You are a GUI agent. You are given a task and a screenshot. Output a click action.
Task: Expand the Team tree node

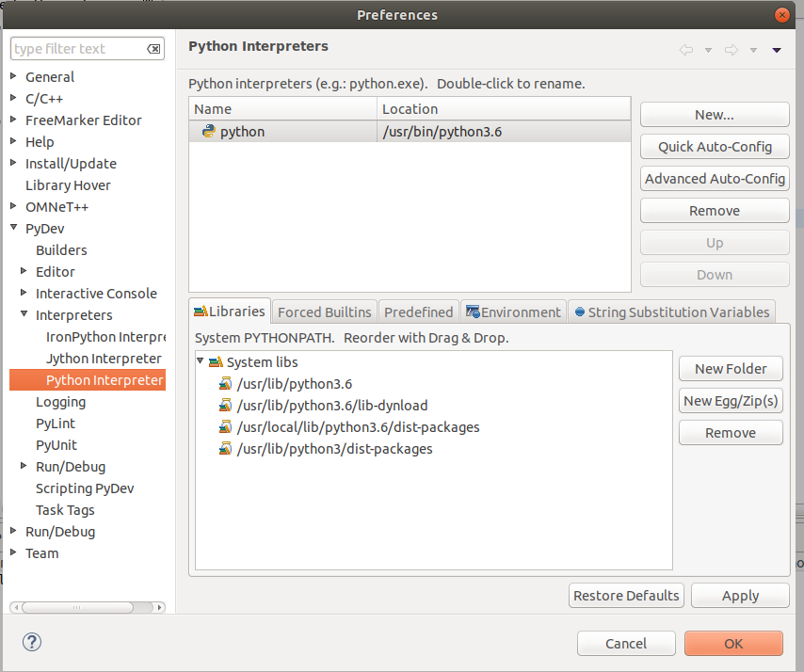(x=14, y=552)
